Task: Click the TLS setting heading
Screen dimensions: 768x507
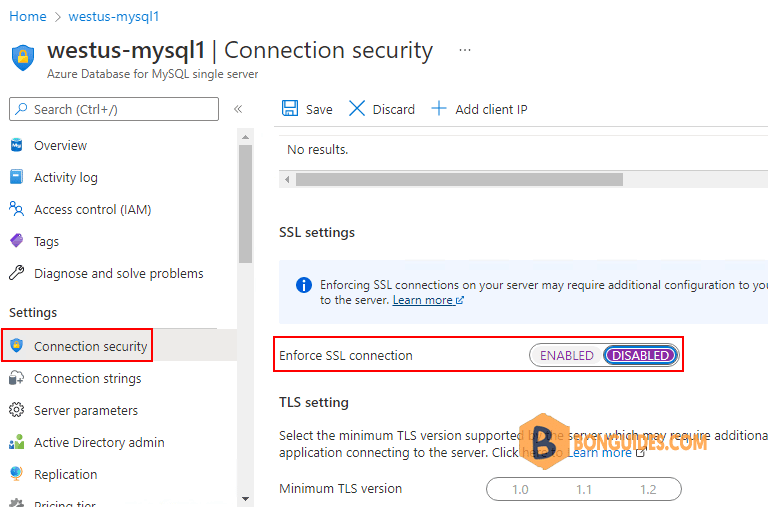Action: (x=314, y=403)
